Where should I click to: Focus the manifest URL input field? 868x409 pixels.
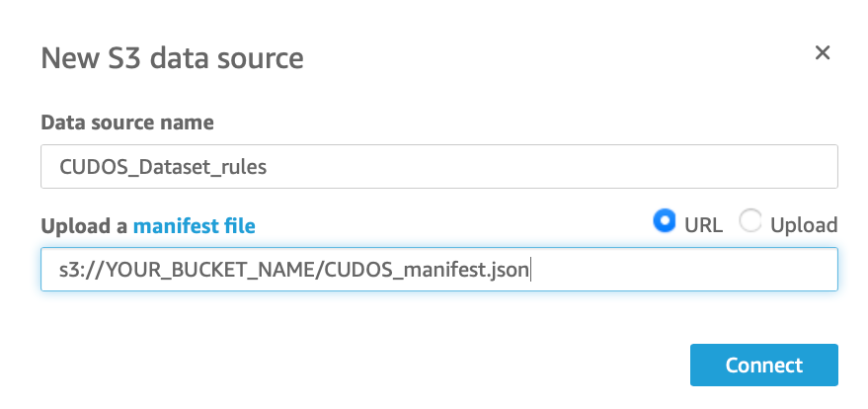coord(438,270)
